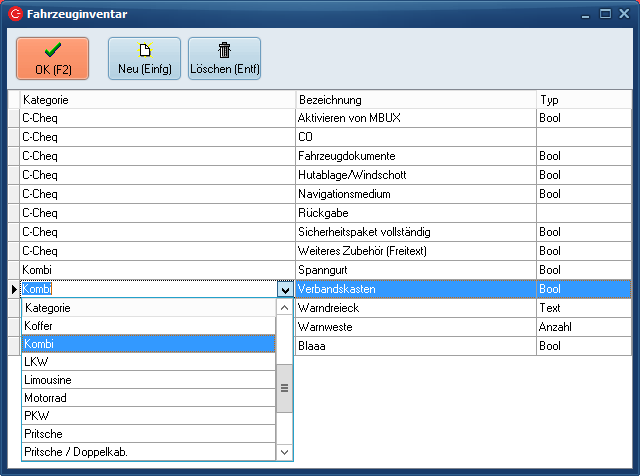The image size is (640, 476).
Task: Click the green checkmark OK (F2) button
Action: point(52,58)
